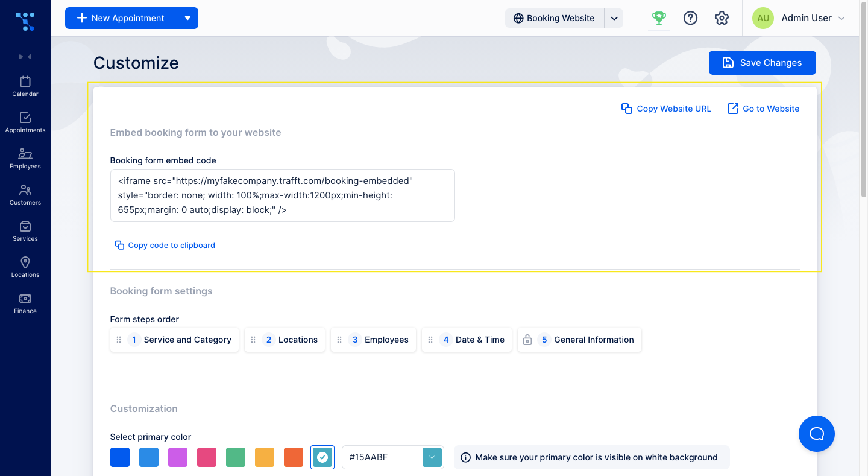
Task: Open the green trophy achievements icon
Action: (659, 18)
